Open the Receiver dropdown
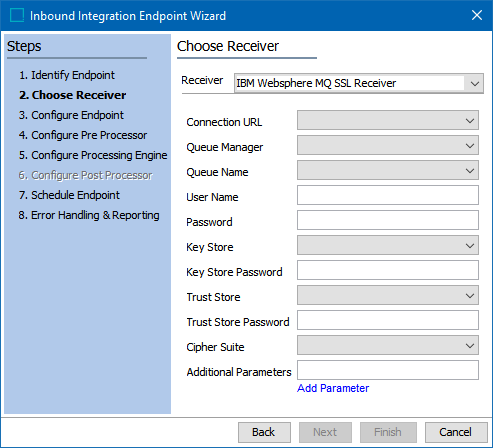The image size is (493, 448). (359, 83)
